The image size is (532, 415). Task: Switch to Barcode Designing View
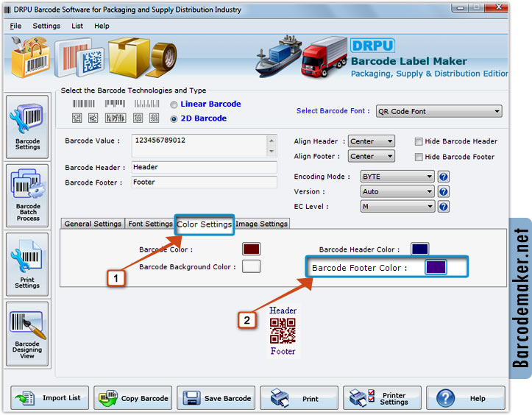pyautogui.click(x=27, y=334)
